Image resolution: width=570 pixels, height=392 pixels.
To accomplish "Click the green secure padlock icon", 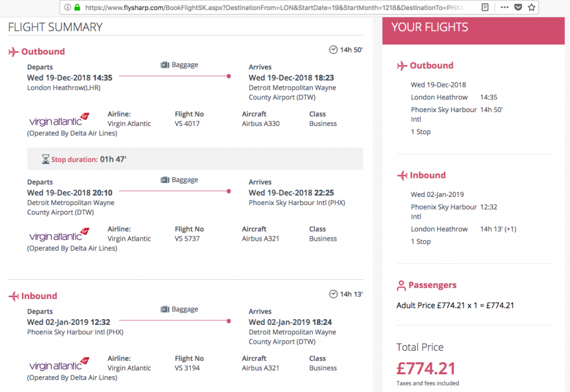I will point(77,8).
